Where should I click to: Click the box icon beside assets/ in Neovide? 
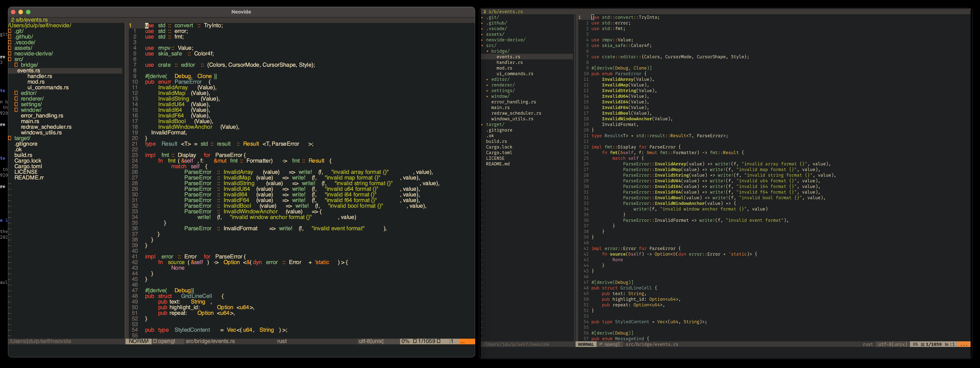click(10, 48)
